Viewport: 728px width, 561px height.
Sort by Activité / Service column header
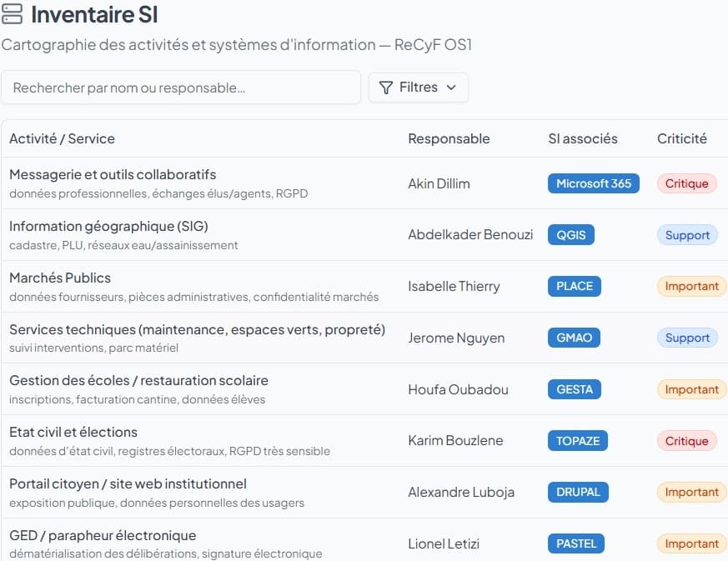coord(62,138)
